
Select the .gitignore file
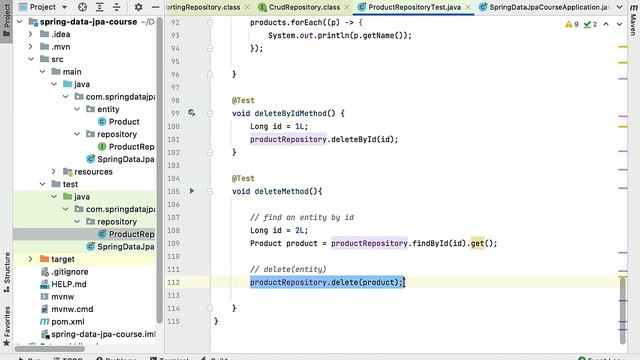(64, 271)
